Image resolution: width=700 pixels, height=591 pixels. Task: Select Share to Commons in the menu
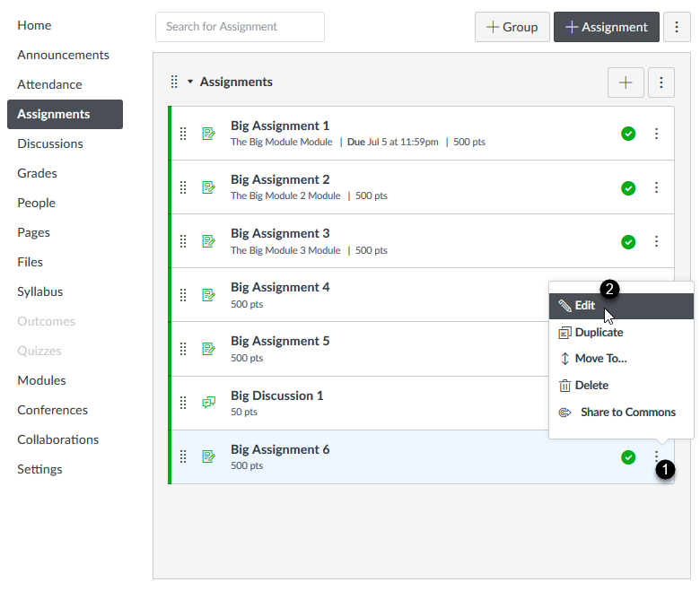coord(627,413)
